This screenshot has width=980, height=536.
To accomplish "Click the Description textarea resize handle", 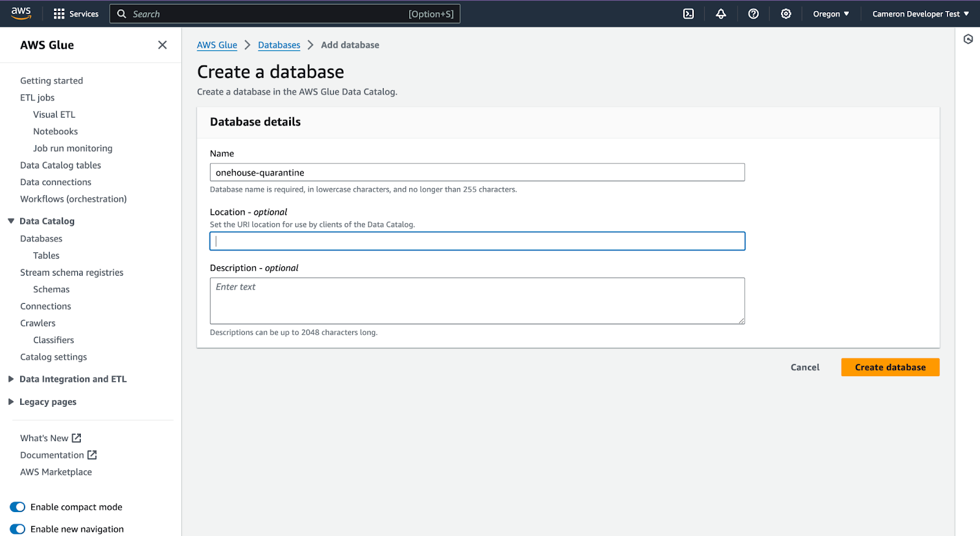I will click(741, 320).
